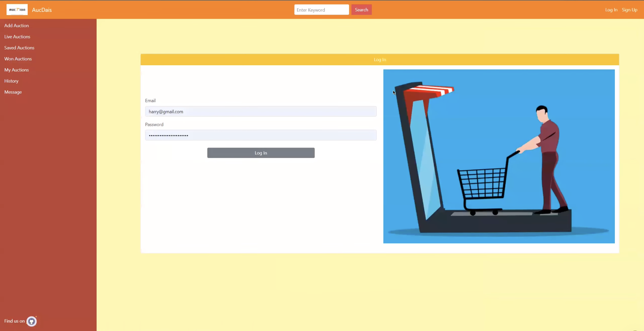This screenshot has height=331, width=644.
Task: Open Saved Auctions in sidebar
Action: pos(19,48)
